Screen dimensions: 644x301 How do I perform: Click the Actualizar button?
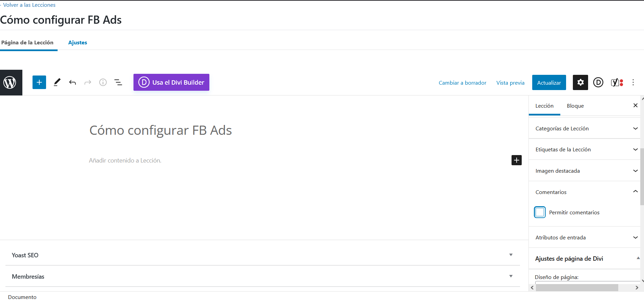(549, 83)
